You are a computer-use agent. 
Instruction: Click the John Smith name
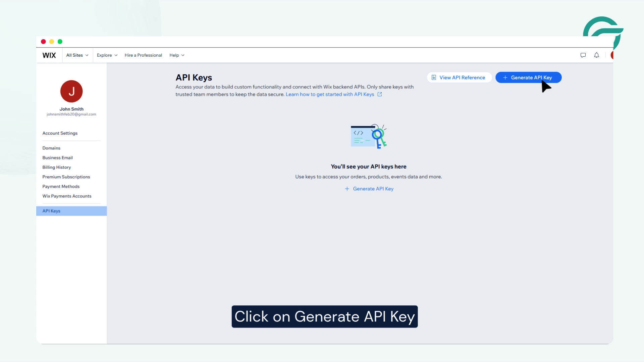pyautogui.click(x=71, y=109)
